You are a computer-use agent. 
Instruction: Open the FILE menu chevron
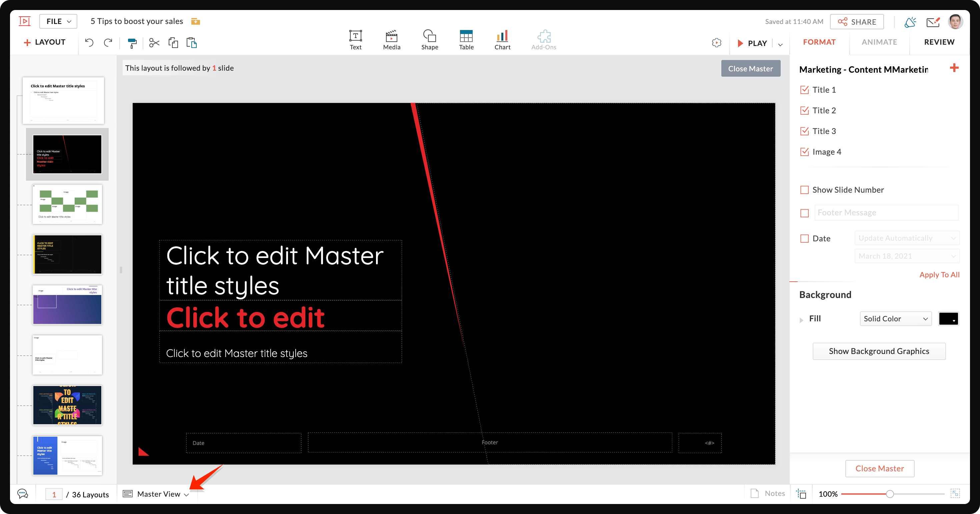tap(69, 21)
